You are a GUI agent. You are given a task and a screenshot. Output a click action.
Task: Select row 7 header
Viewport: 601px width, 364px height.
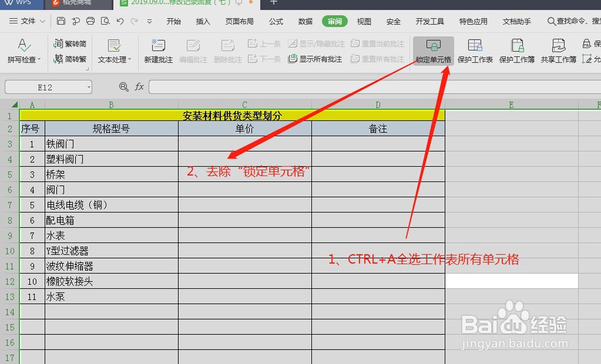pos(10,205)
